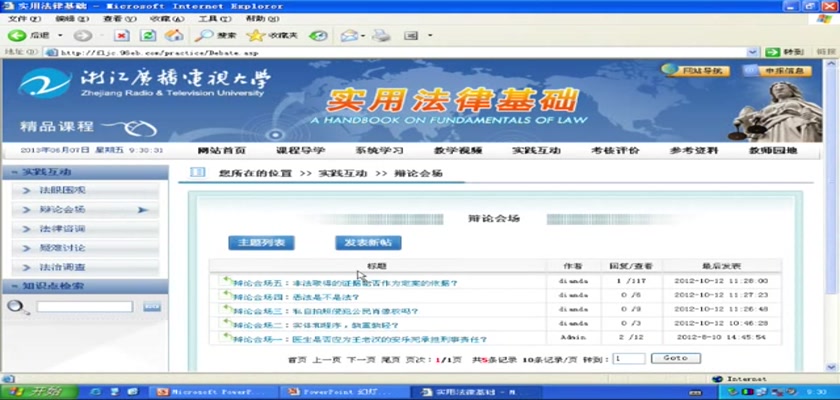Open 法律咨询 in left sidebar
Screen dimensions: 840x400
(62, 229)
